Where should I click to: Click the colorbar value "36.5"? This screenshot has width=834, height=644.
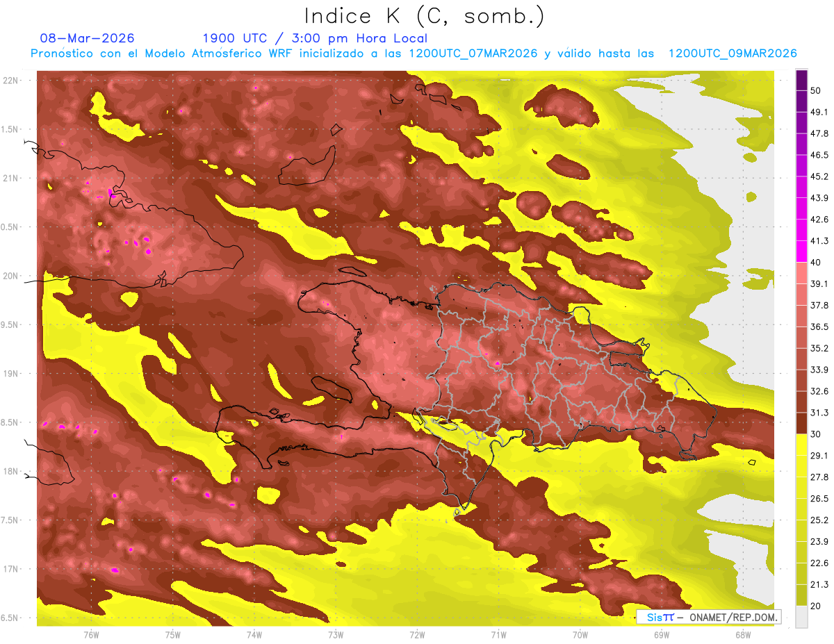[x=819, y=327]
